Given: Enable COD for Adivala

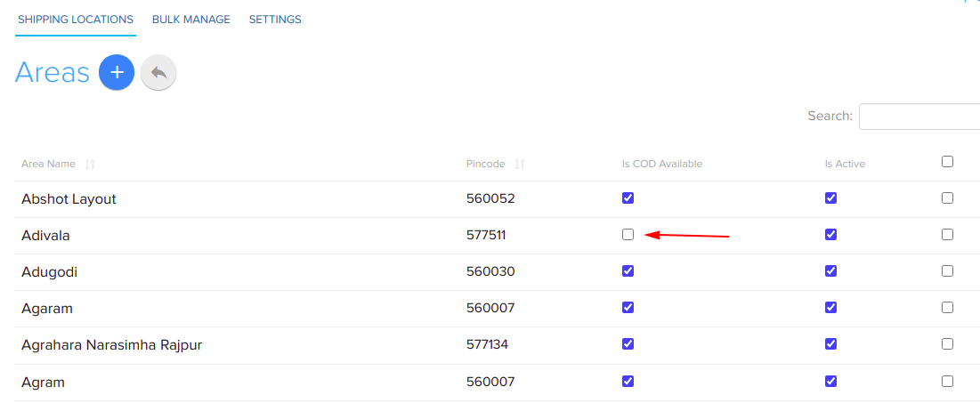Looking at the screenshot, I should point(628,234).
